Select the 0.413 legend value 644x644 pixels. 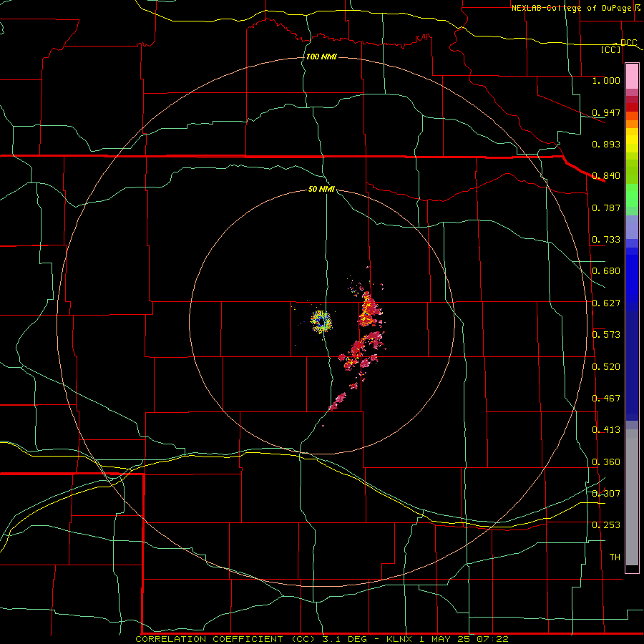606,430
